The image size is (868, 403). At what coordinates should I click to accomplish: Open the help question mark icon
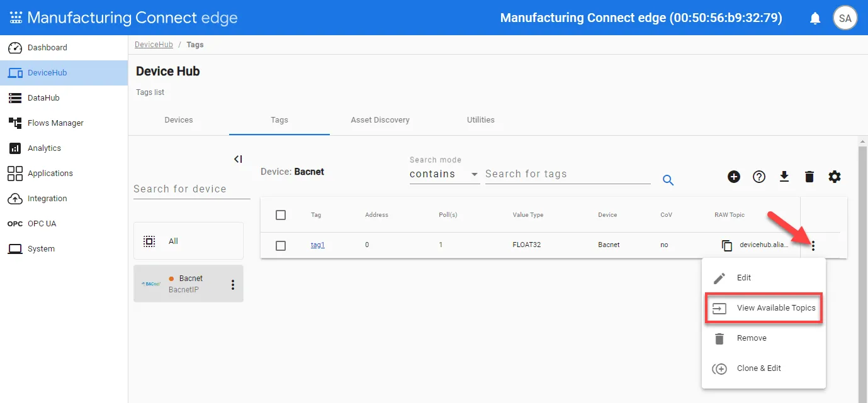coord(759,177)
